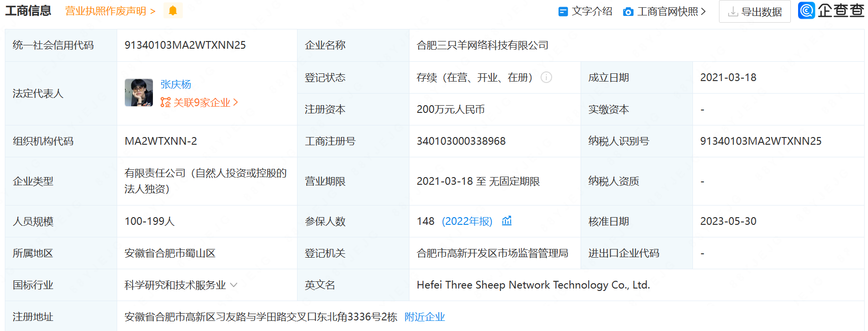The width and height of the screenshot is (868, 331).
Task: Click the info icon next to 存续 status
Action: [x=546, y=77]
